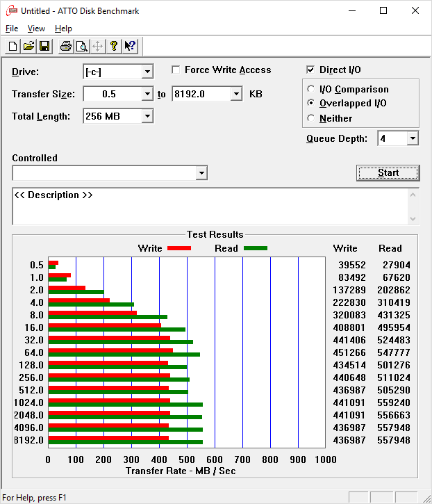
Task: Open the maximum Transfer Size 8192.0 dropdown
Action: pyautogui.click(x=236, y=94)
